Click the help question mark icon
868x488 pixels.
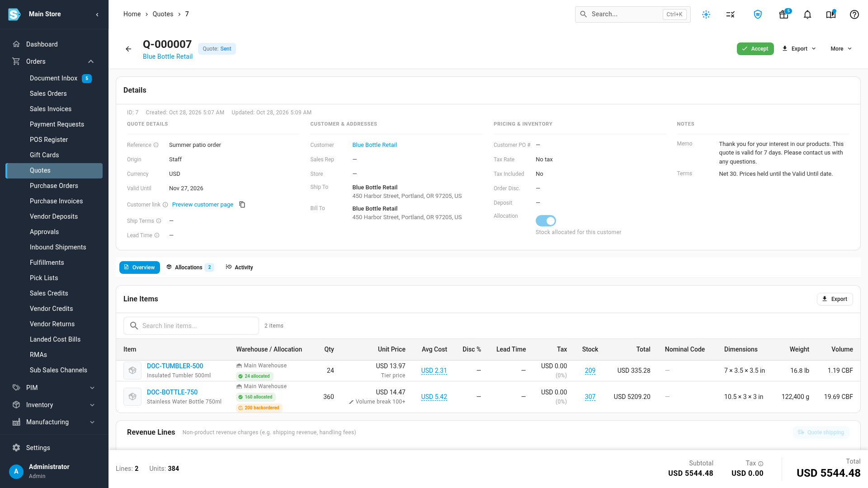[854, 14]
